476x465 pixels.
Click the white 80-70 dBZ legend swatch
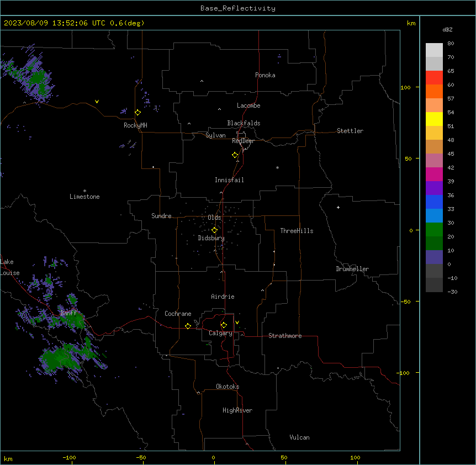434,50
